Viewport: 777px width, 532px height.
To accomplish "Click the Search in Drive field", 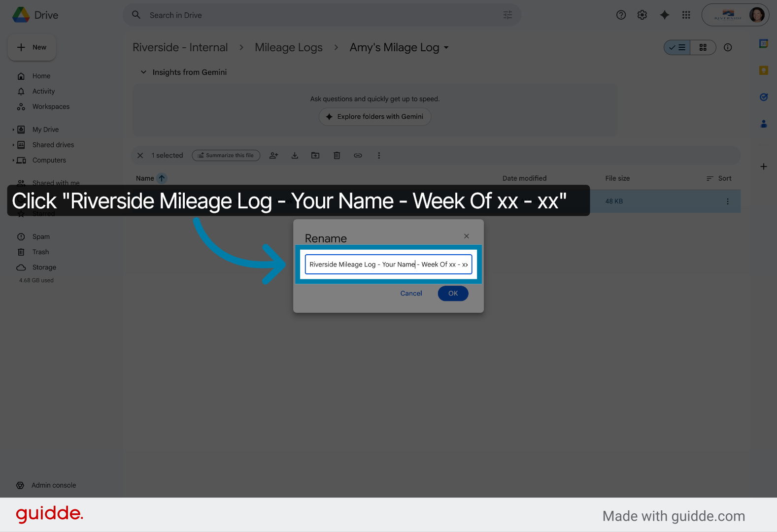I will click(322, 15).
